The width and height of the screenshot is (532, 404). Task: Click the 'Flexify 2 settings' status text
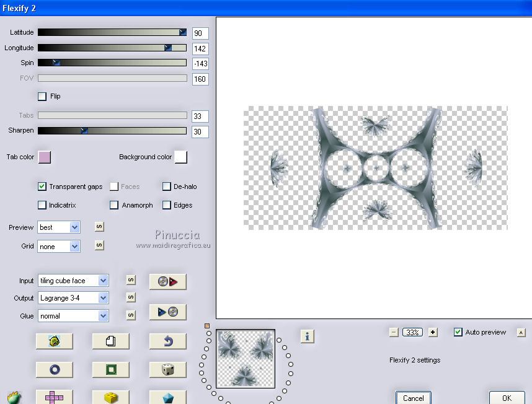point(415,360)
